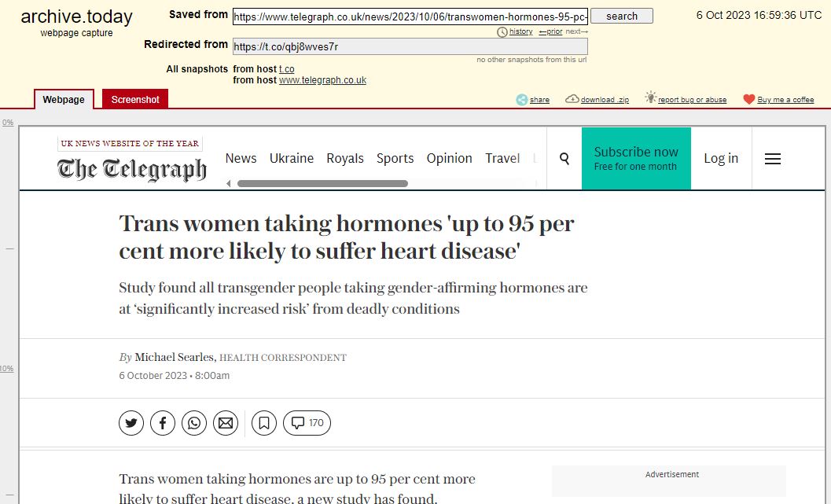Click Subscribe now for a free month

(x=635, y=158)
